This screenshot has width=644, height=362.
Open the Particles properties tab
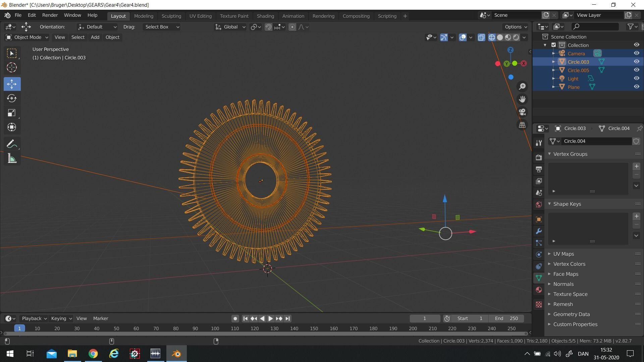click(x=539, y=243)
